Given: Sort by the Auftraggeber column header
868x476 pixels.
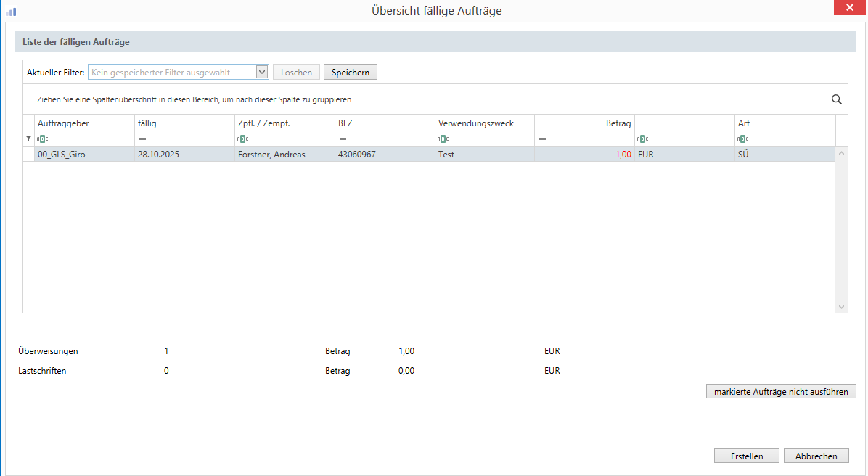Looking at the screenshot, I should [83, 123].
